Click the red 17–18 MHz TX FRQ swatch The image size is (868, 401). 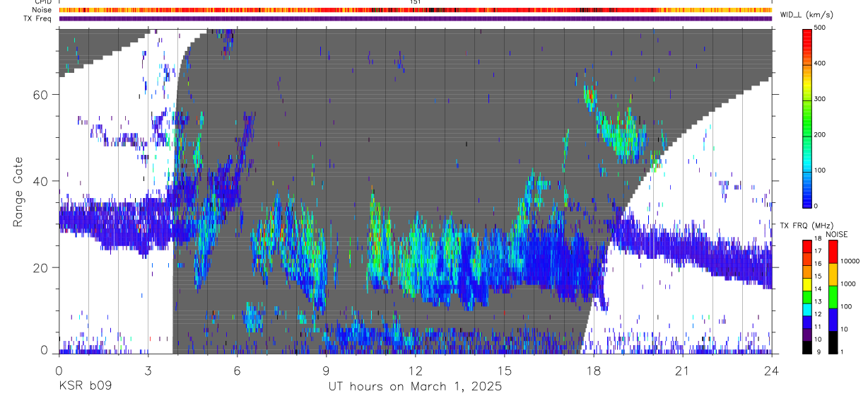(807, 246)
